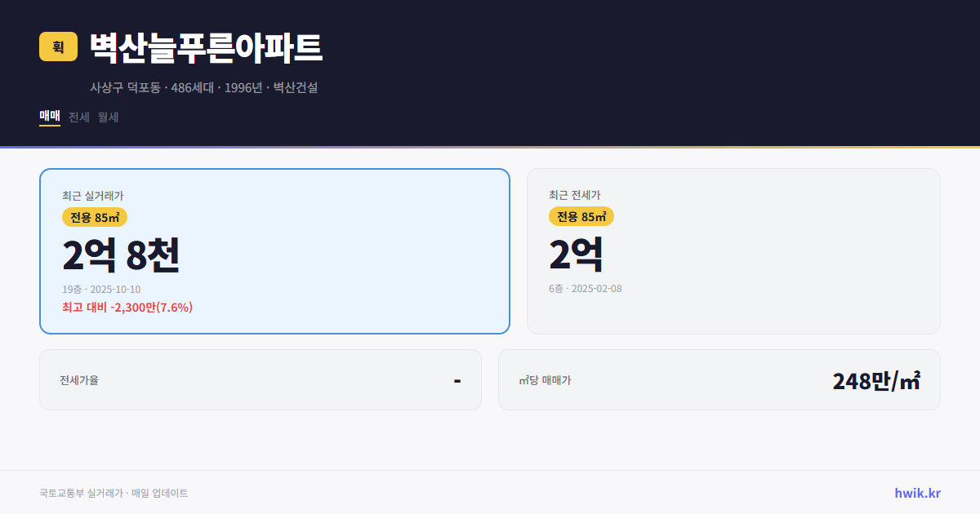Select the 최근 실거래가 card
980x514 pixels.
click(274, 250)
